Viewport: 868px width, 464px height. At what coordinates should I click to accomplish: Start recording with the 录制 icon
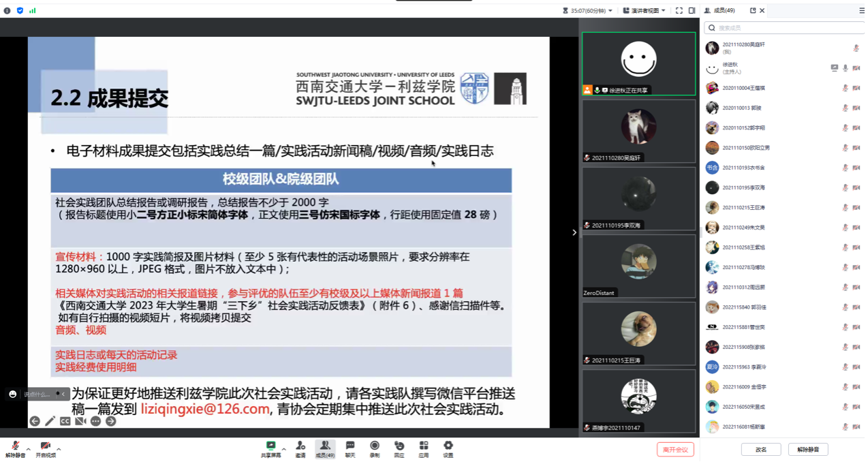(374, 448)
